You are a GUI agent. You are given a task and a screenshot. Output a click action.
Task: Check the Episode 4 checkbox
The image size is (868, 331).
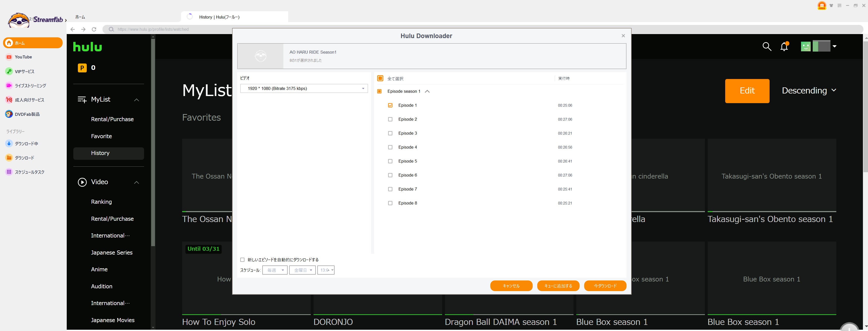(390, 147)
